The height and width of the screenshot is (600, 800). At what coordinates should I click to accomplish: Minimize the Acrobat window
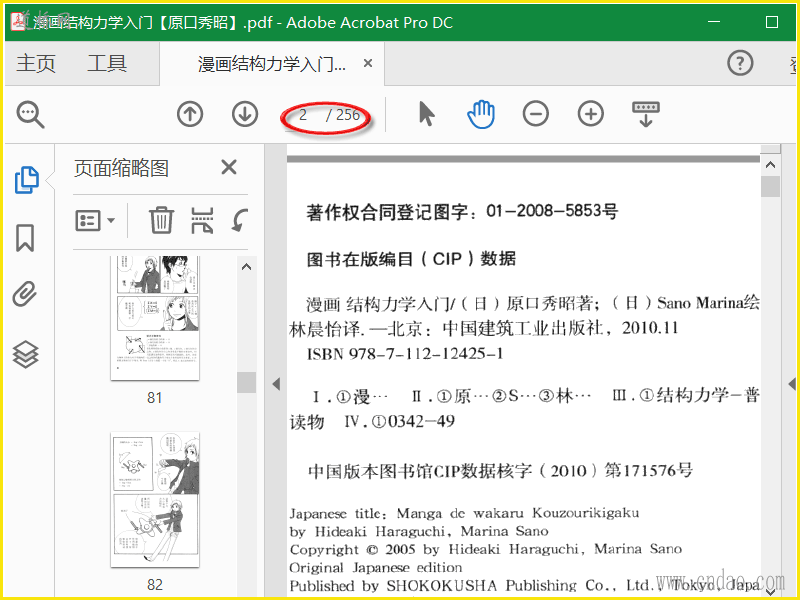pyautogui.click(x=714, y=22)
